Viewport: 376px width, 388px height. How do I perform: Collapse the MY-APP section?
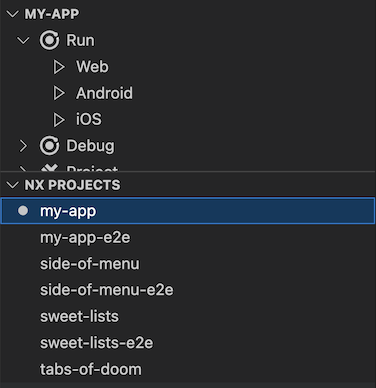tap(13, 14)
